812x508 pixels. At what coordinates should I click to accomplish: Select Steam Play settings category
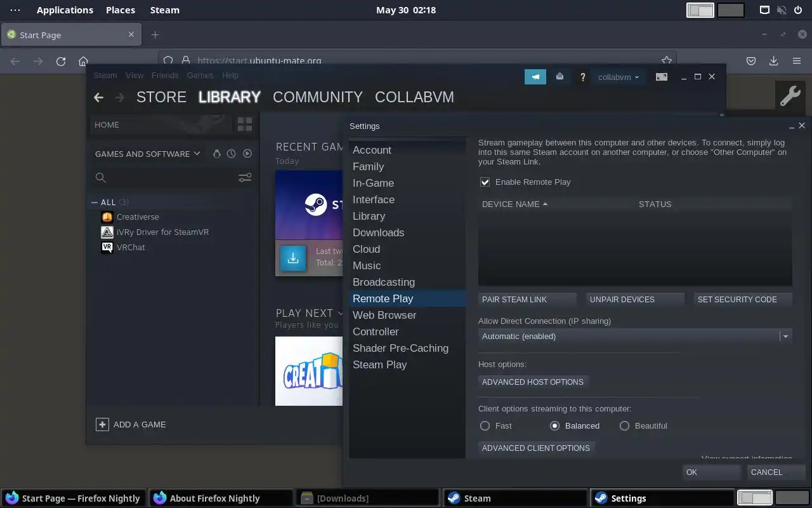pyautogui.click(x=407, y=364)
